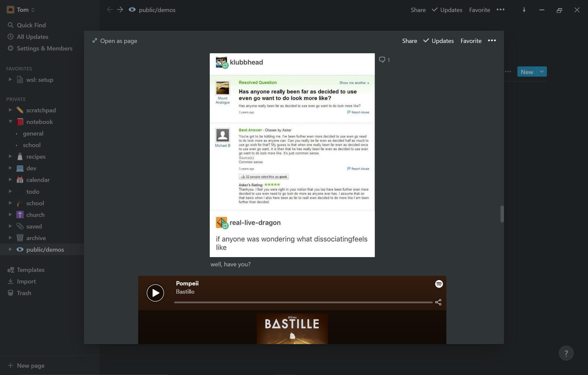The image size is (588, 375).
Task: Click the blue New button
Action: pos(527,72)
